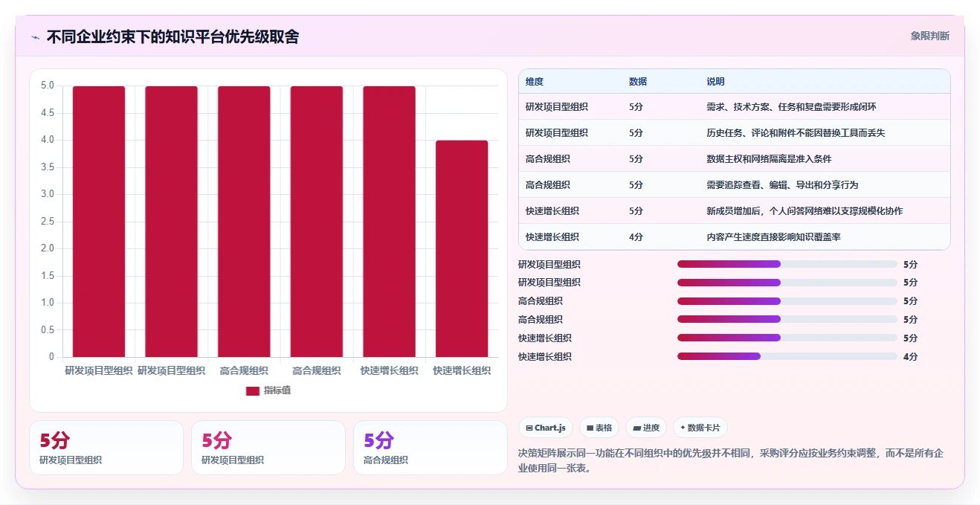Click the 3.0 tick on the y-axis
The image size is (980, 505).
47,194
